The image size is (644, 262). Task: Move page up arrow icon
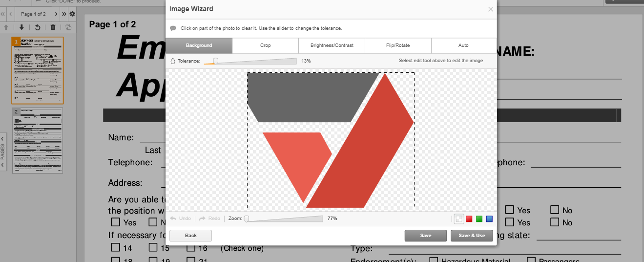click(6, 27)
